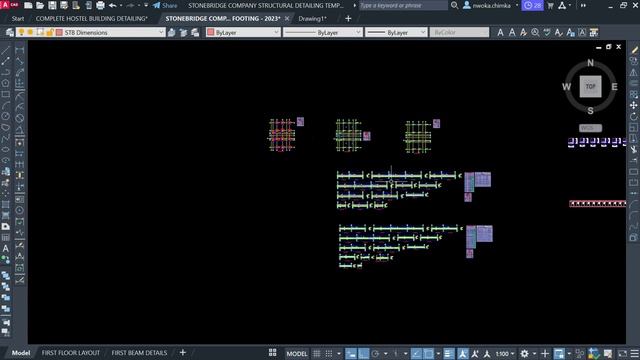Open the Autodesk App Store cart icon

tap(551, 5)
